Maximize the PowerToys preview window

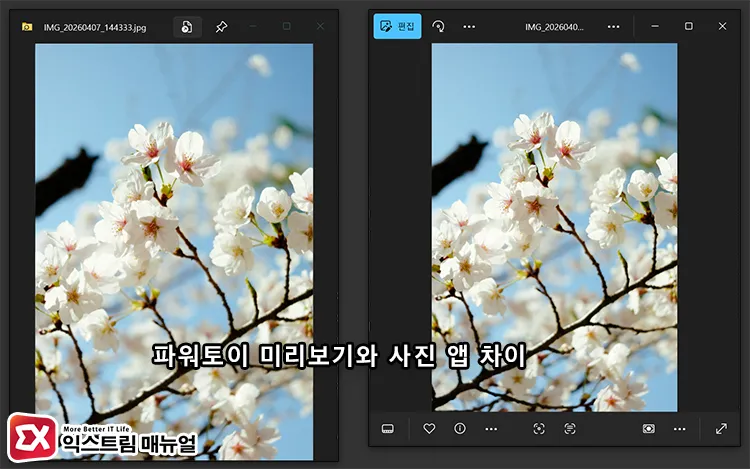tap(287, 26)
